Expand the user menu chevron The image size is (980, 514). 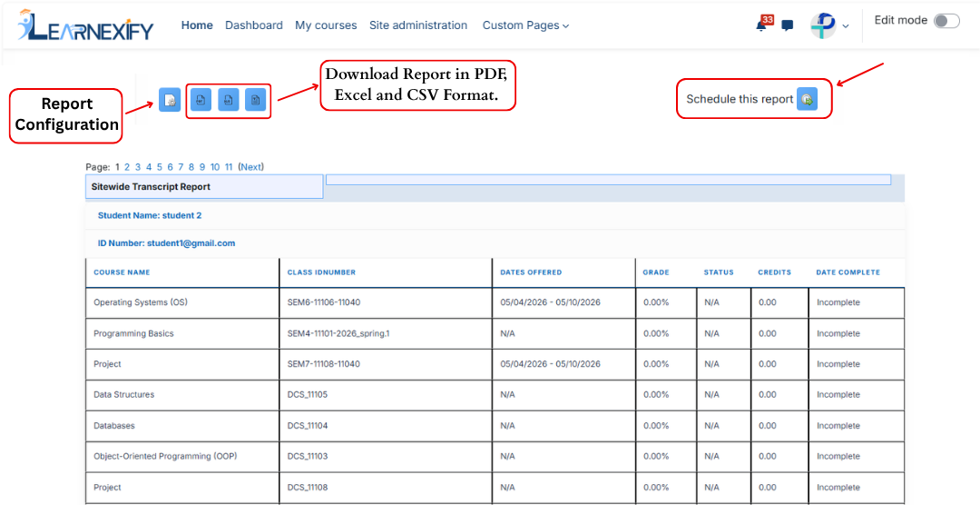[x=846, y=26]
